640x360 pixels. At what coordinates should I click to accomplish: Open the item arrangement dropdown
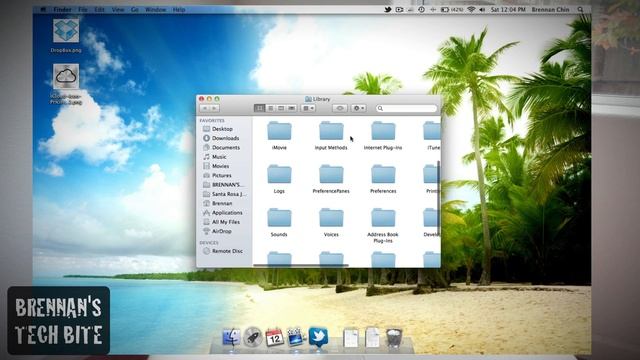[x=308, y=108]
